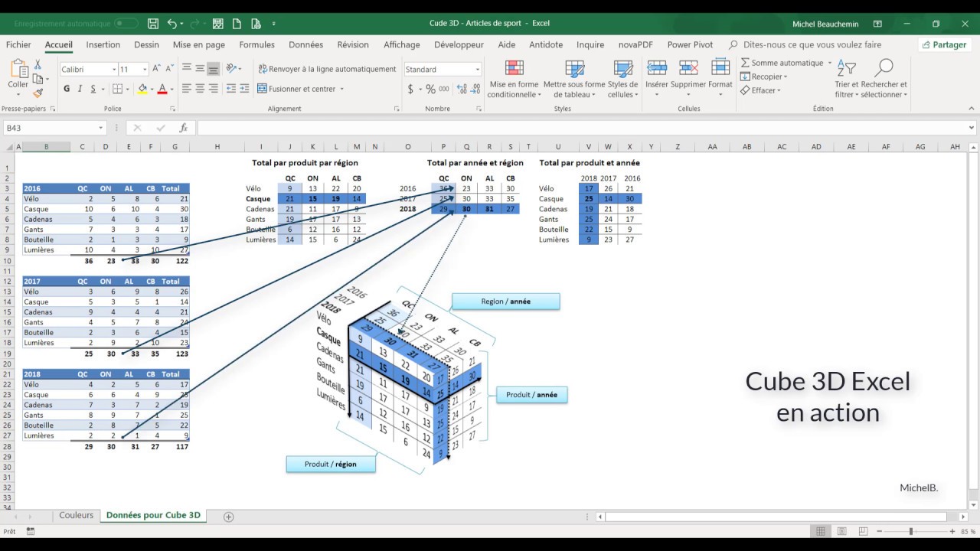Click the horizontal scrollbar at the bottom
This screenshot has width=980, height=551.
(778, 517)
